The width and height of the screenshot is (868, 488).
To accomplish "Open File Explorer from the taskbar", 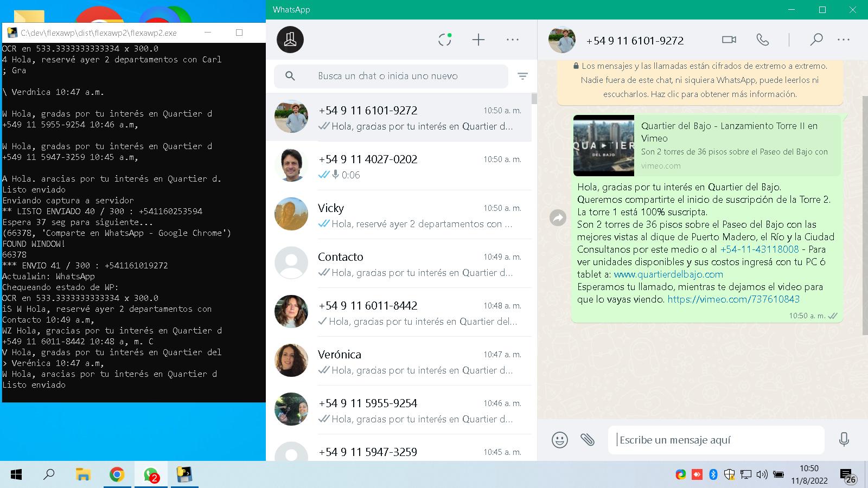I will 82,475.
